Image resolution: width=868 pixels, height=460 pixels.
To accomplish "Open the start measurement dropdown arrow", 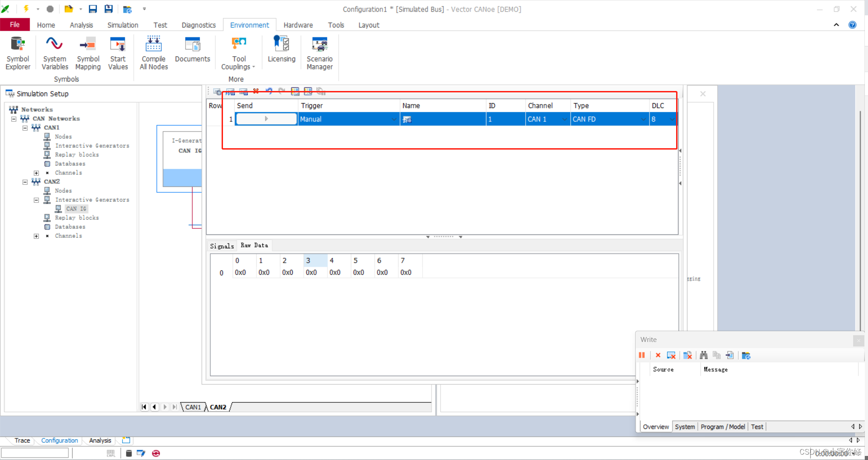I will [38, 9].
